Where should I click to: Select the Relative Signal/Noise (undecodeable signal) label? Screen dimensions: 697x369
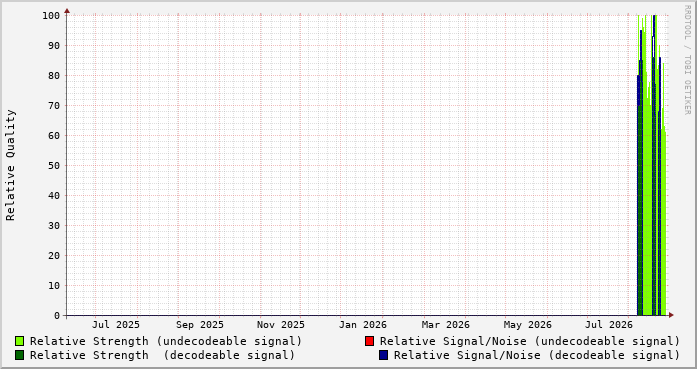pos(530,341)
